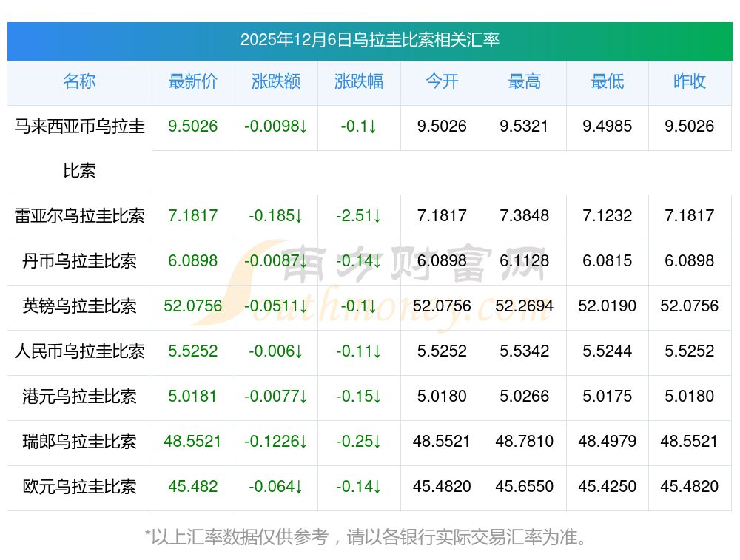The height and width of the screenshot is (560, 740).
Task: Open the 雷亚尔乌拉圭比索 row name
Action: coord(79,216)
